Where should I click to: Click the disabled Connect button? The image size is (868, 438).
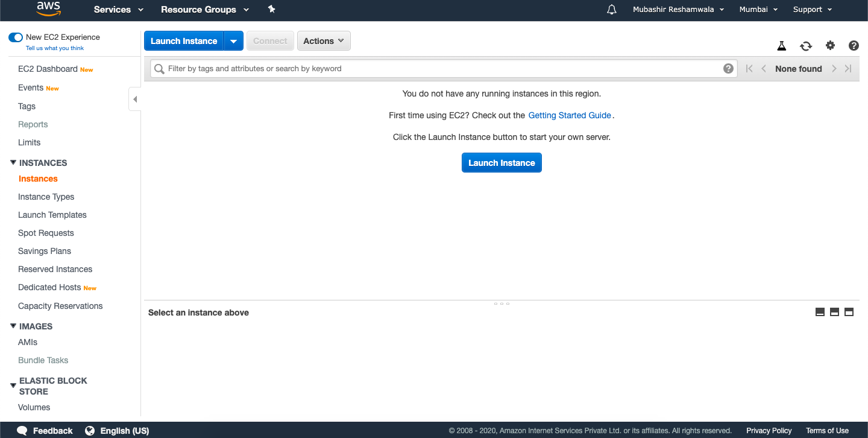click(270, 41)
